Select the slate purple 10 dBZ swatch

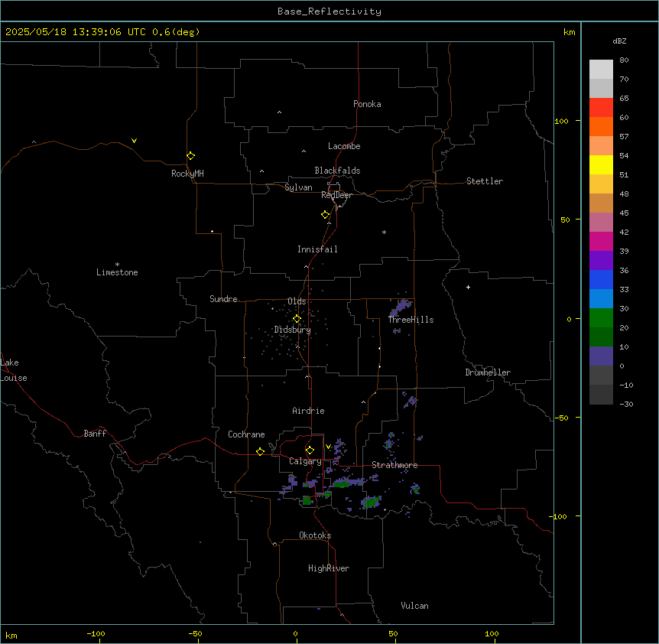[x=601, y=356]
